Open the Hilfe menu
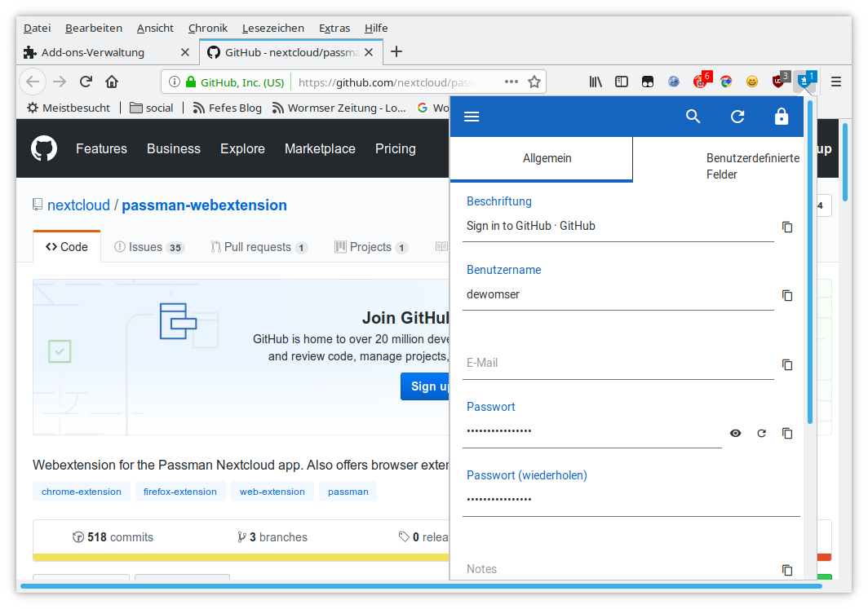This screenshot has height=609, width=868. point(376,29)
